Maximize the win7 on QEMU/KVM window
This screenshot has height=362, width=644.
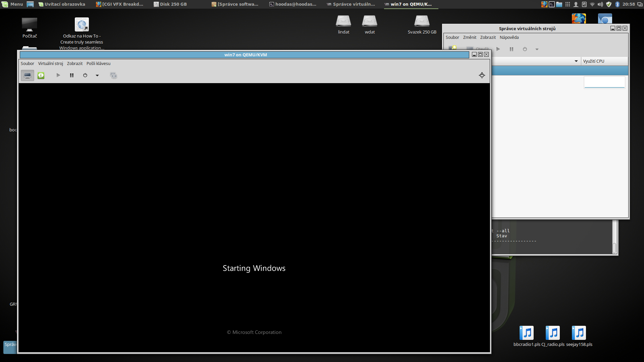pos(480,55)
